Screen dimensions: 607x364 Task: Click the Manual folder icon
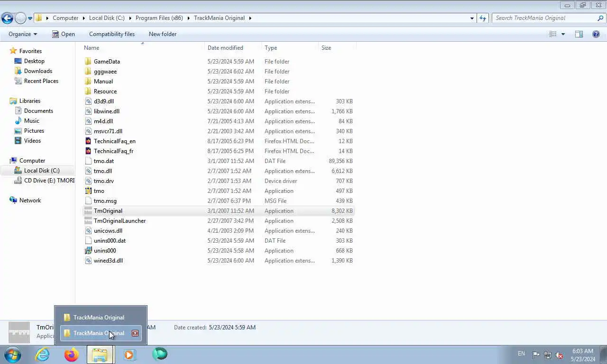[x=88, y=82]
